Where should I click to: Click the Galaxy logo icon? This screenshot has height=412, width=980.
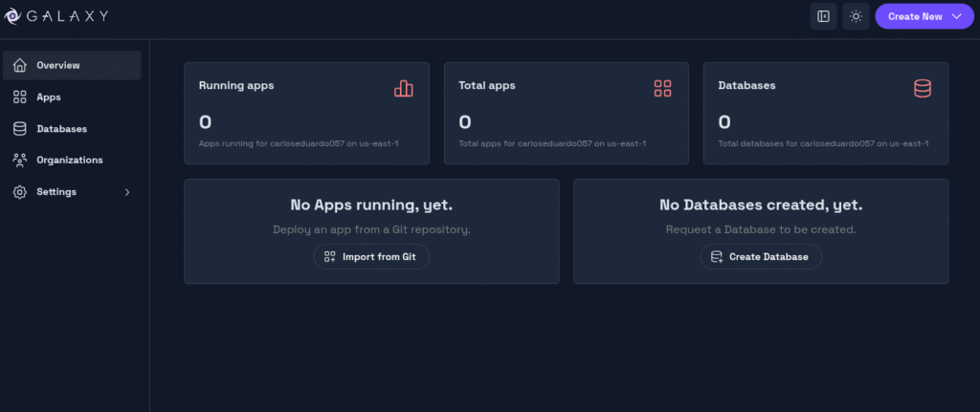[13, 16]
